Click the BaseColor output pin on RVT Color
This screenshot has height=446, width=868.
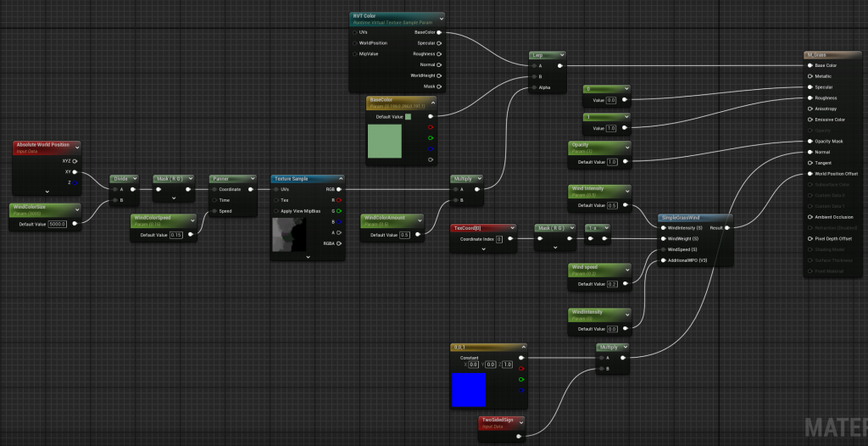439,32
